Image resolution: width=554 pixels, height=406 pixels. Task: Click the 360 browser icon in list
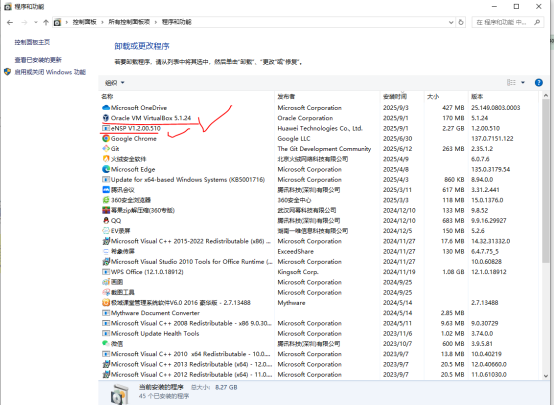106,200
